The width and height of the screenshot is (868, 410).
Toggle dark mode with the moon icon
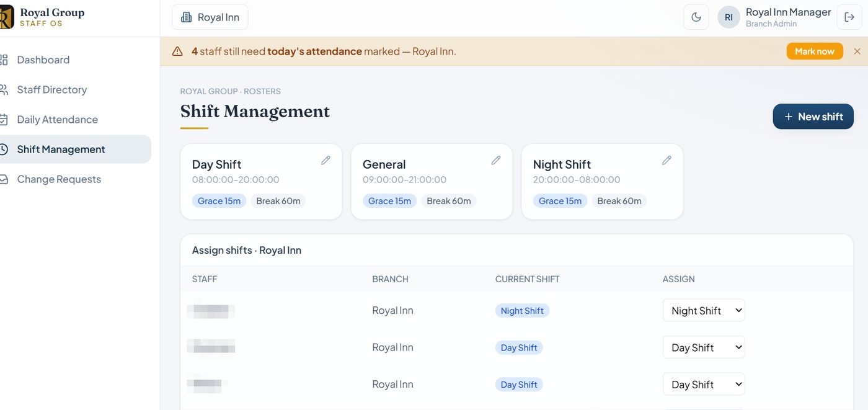point(696,17)
